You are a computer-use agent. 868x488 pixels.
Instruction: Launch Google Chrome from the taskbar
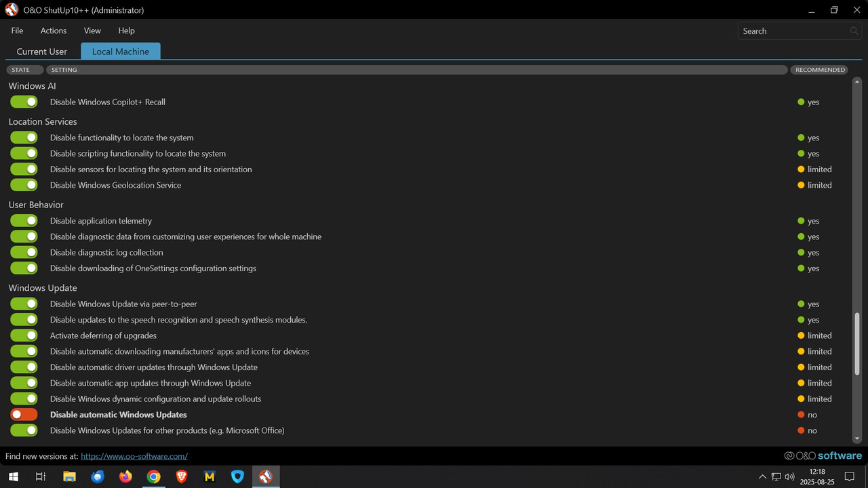tap(154, 476)
